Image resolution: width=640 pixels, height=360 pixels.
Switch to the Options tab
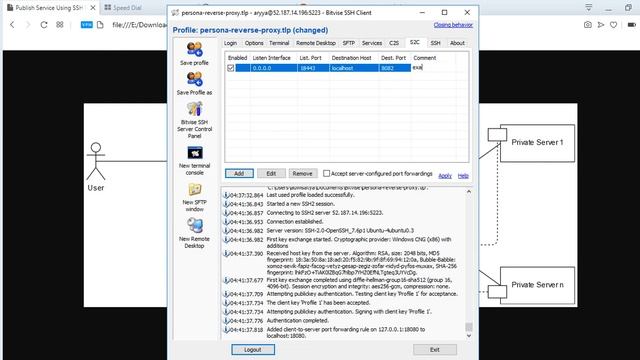coord(254,43)
